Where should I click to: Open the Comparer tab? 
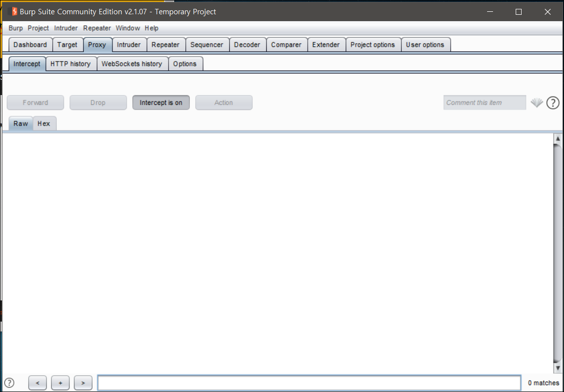coord(286,44)
